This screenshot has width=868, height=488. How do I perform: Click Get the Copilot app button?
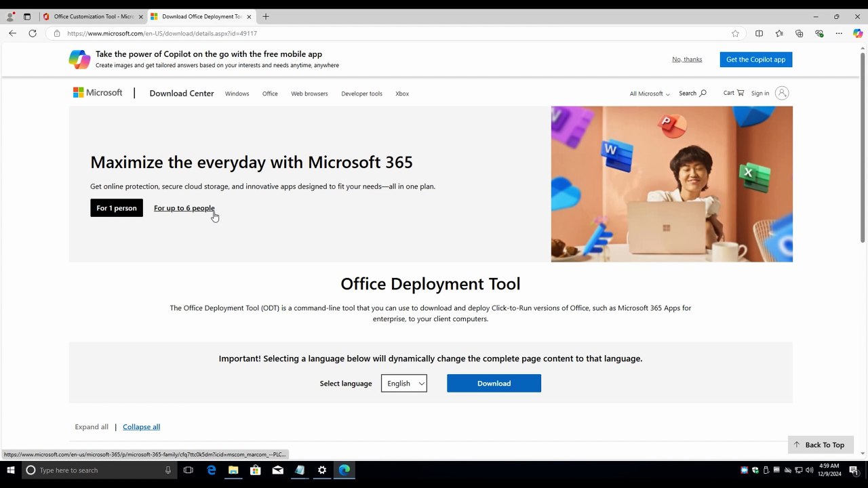tap(755, 60)
